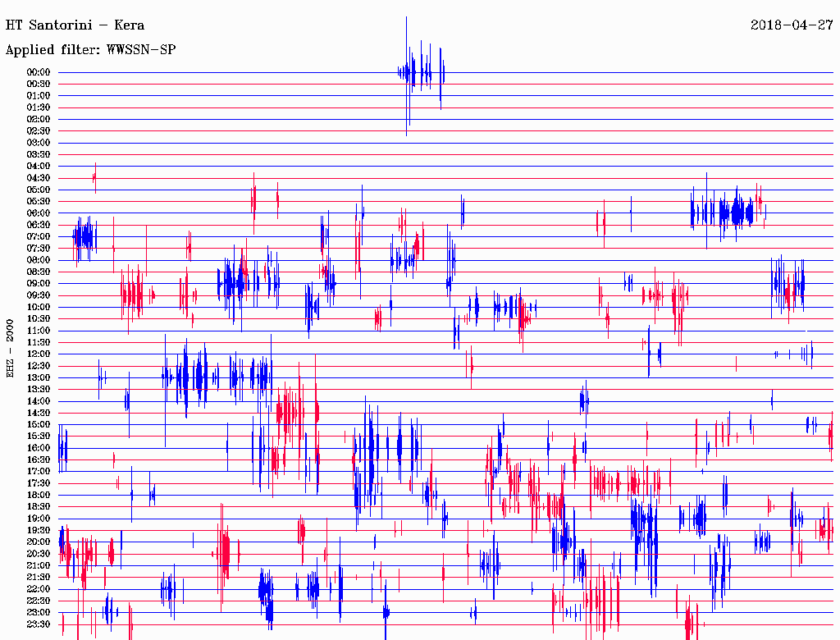Click the HT Santorini - Kera station title
840x640 pixels.
pos(75,25)
